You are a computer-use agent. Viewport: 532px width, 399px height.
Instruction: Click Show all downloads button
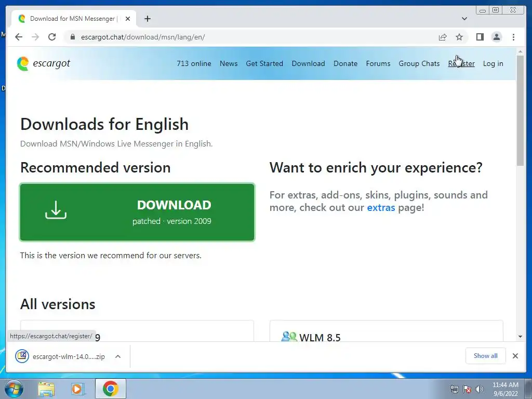pyautogui.click(x=485, y=355)
